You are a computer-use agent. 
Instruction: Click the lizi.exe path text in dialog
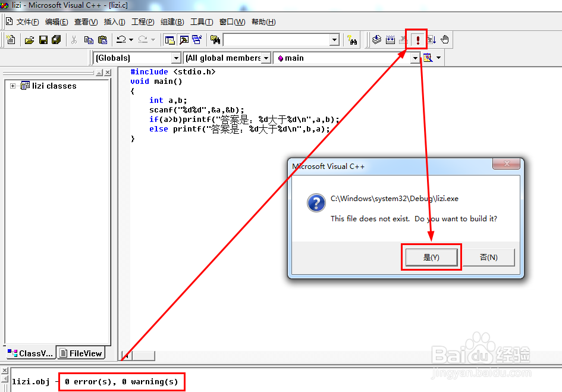pyautogui.click(x=394, y=199)
